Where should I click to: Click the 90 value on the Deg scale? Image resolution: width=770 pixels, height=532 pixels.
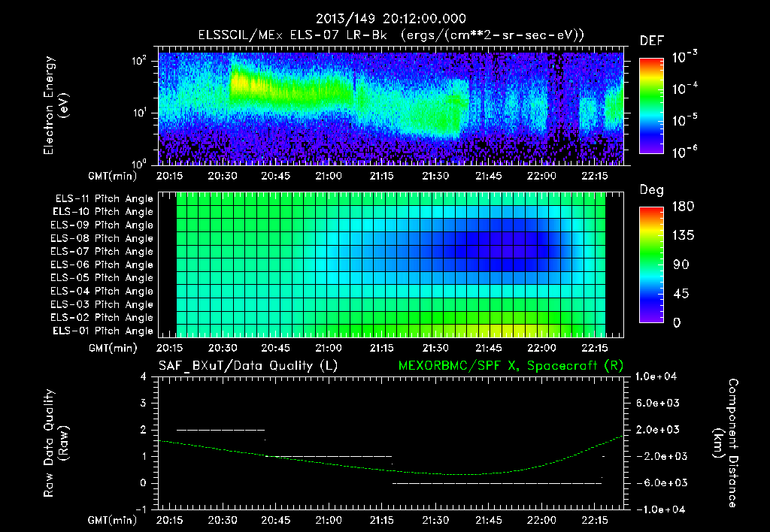(681, 265)
